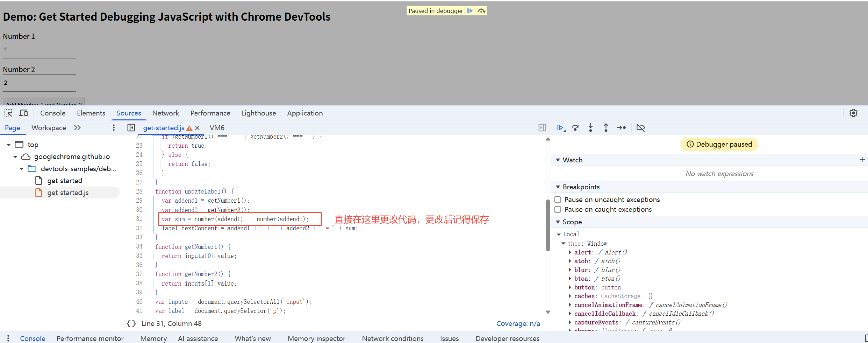This screenshot has height=343, width=868.
Task: Hide the debugger sidebar panel
Action: click(x=542, y=128)
